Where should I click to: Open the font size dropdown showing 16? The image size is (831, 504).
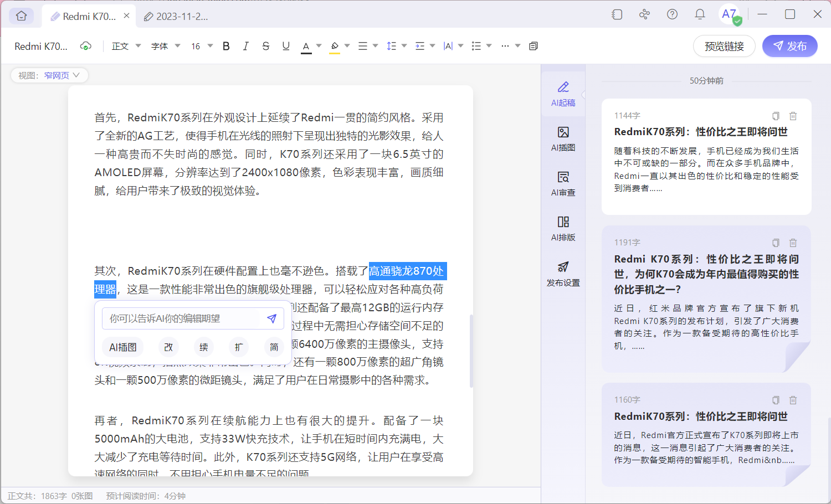(201, 46)
